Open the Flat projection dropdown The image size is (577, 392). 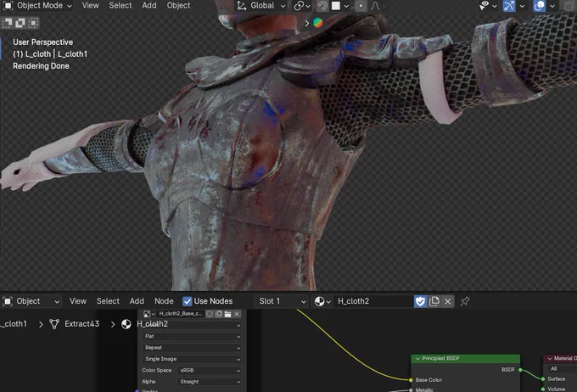click(x=192, y=336)
